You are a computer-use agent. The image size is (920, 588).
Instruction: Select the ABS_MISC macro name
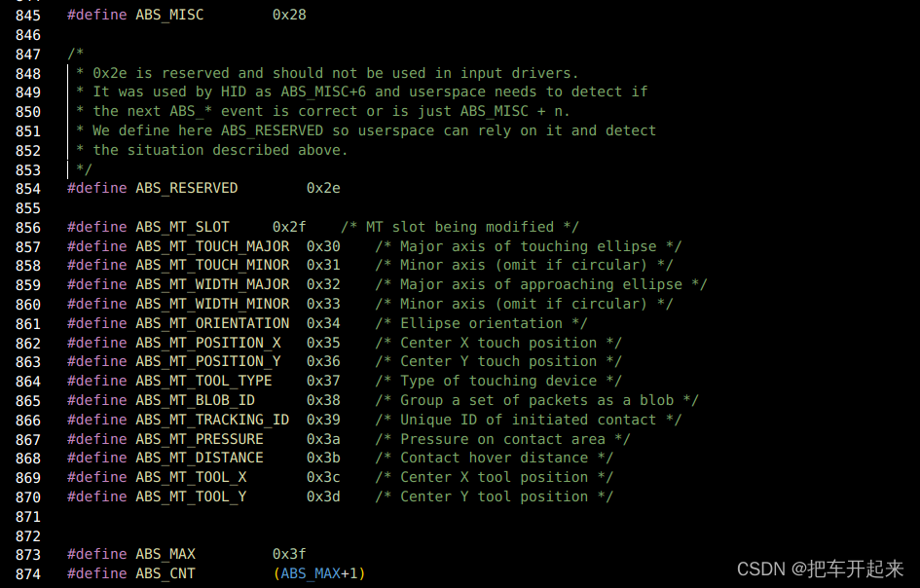(x=169, y=15)
